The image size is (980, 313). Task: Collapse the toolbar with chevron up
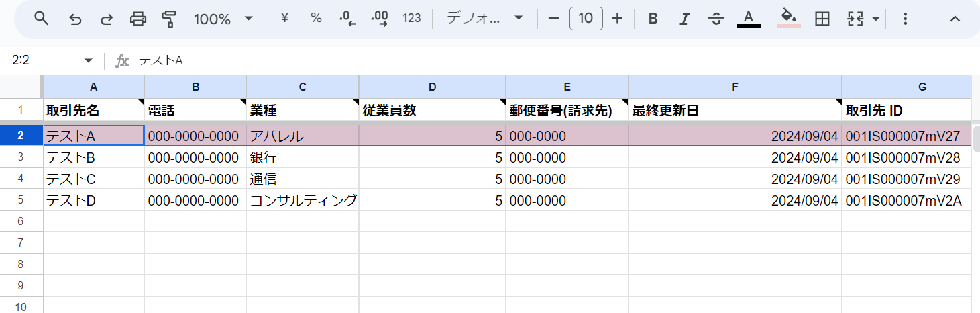tap(955, 19)
